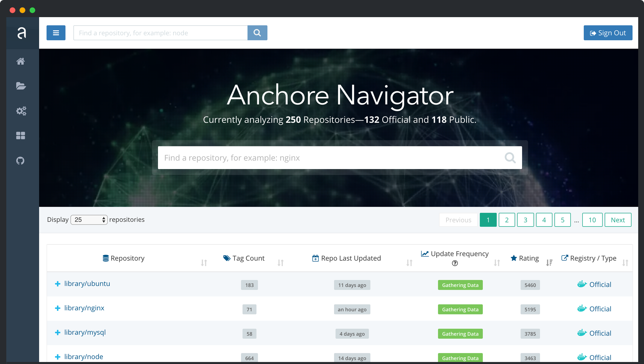Sort by the Tag Count column arrows

(x=280, y=263)
